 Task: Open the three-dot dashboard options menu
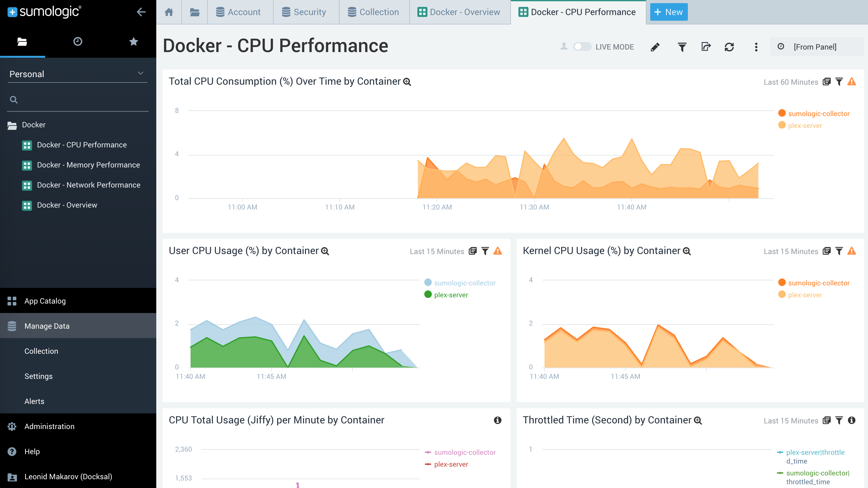[x=756, y=47]
